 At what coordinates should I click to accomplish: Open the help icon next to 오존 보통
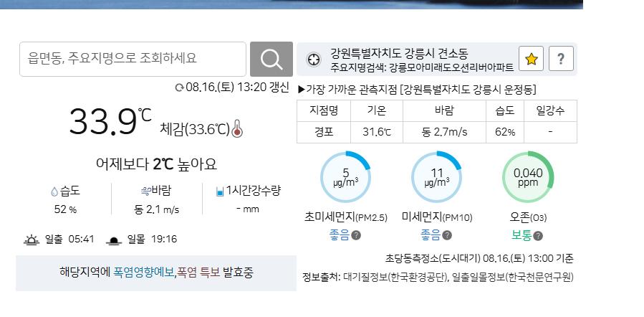pyautogui.click(x=538, y=236)
